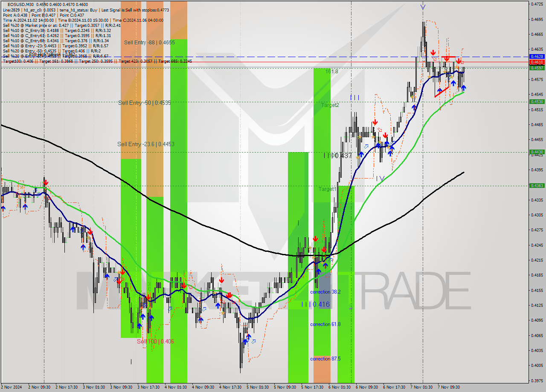Click the '7 Nov 09:30' time label
The height and width of the screenshot is (392, 546).
click(449, 387)
